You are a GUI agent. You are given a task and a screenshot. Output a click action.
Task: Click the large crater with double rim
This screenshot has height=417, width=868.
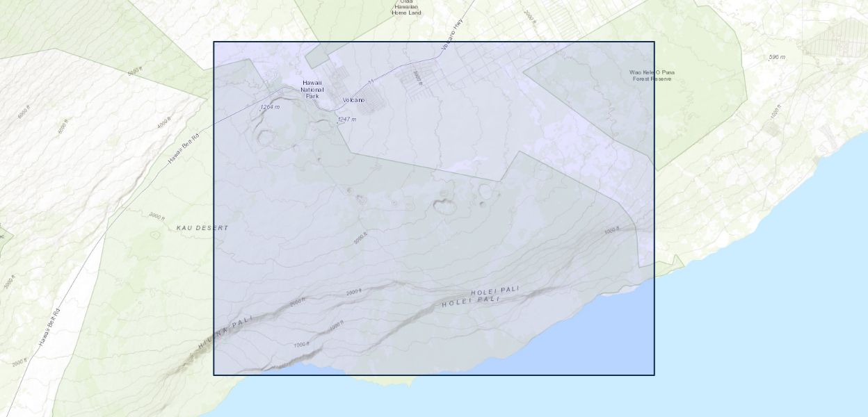(443, 204)
